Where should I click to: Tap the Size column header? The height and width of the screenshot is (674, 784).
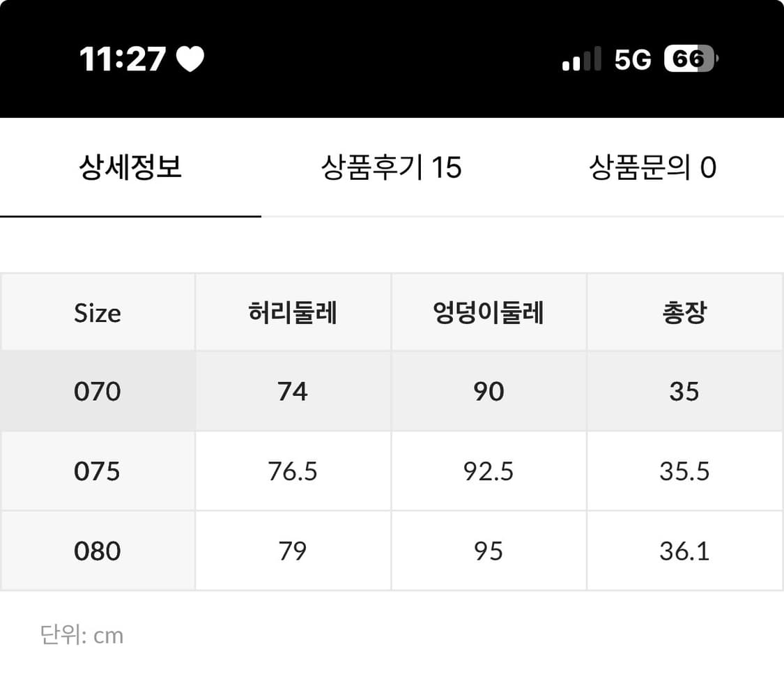coord(98,313)
